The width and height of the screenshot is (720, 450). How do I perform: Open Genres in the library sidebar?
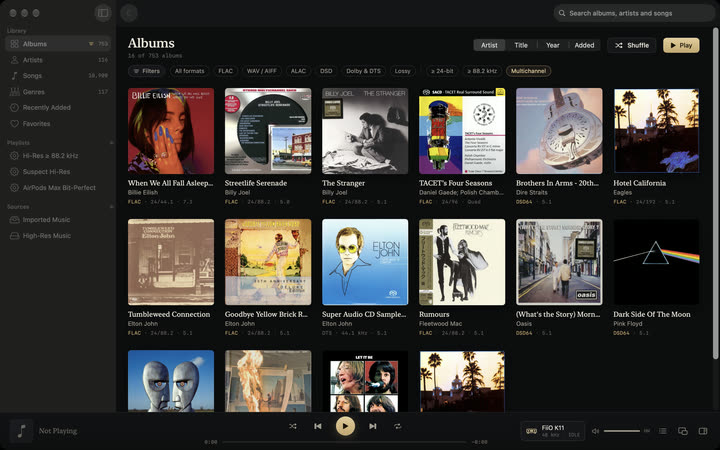coord(58,92)
